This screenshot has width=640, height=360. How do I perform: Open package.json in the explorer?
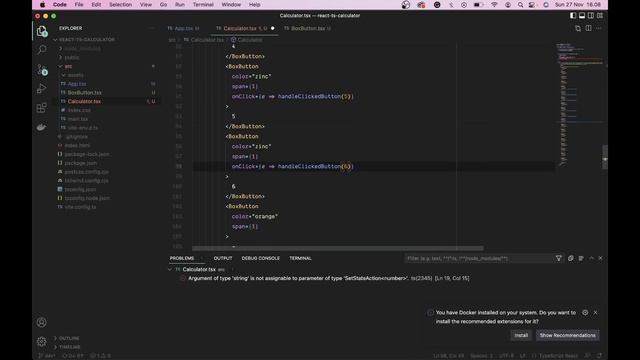point(80,163)
